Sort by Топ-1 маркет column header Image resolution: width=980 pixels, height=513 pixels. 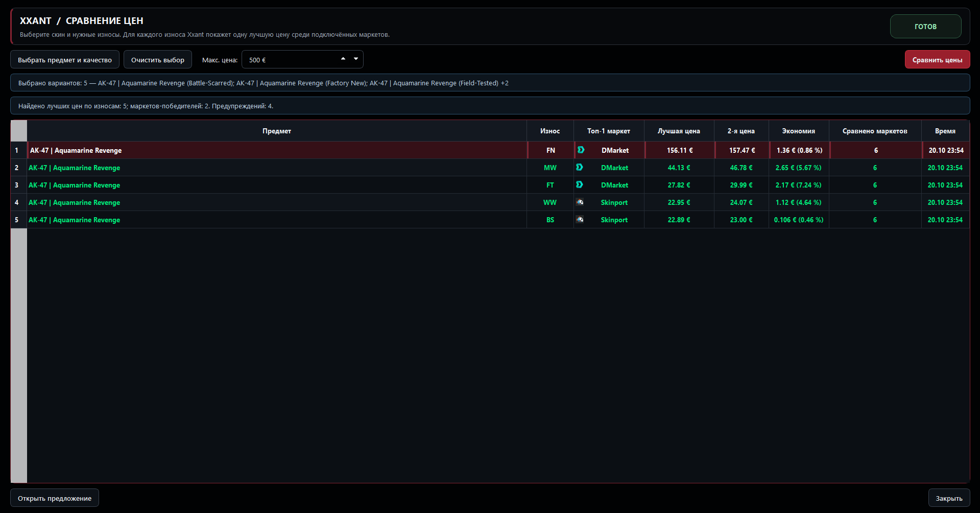click(x=609, y=131)
